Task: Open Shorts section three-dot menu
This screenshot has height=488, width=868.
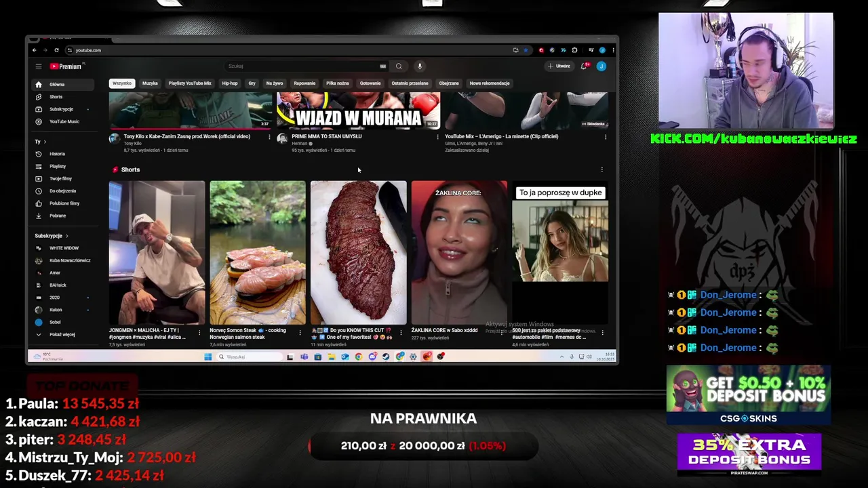Action: 601,170
